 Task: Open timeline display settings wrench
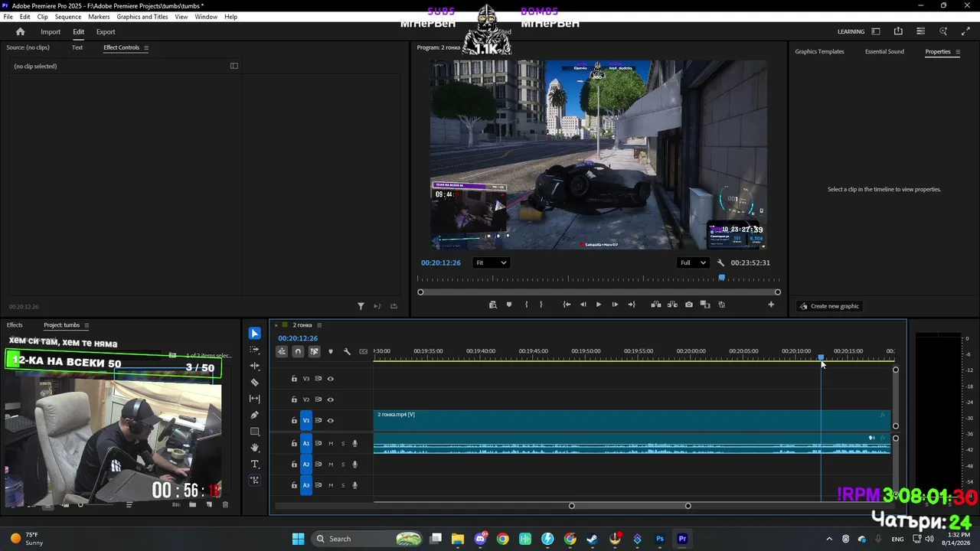347,351
